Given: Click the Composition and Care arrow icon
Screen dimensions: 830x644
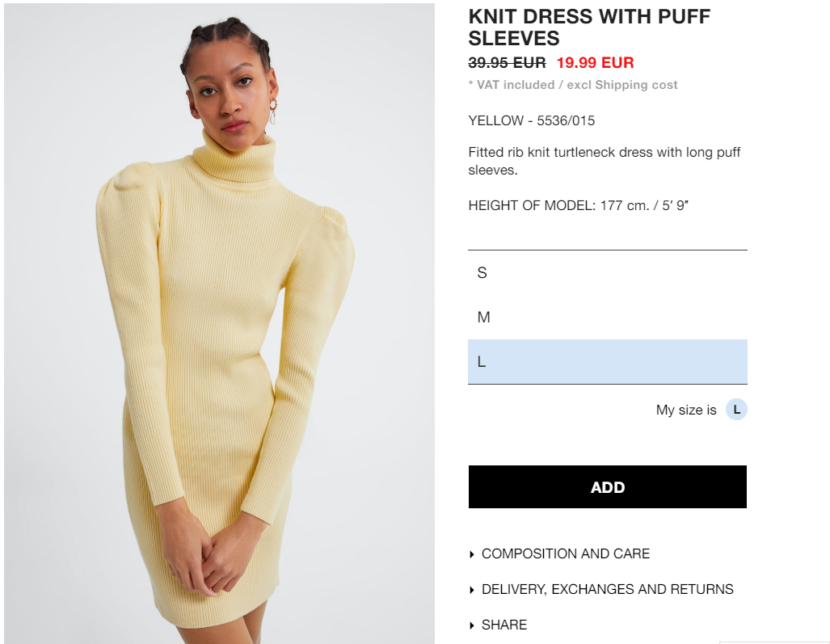Looking at the screenshot, I should (472, 554).
